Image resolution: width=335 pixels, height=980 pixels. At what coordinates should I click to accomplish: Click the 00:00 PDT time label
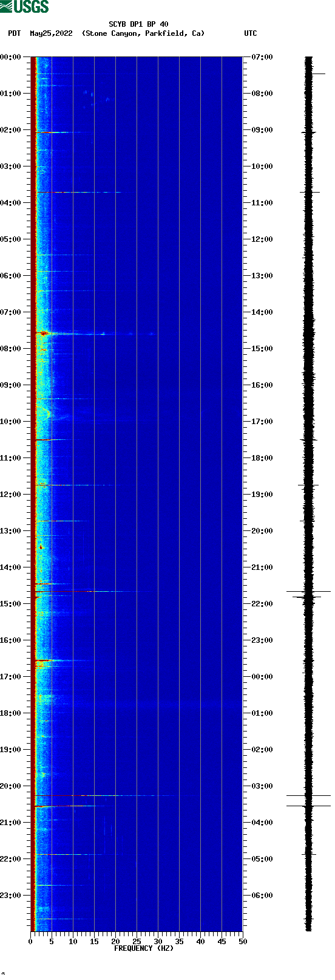pos(11,57)
